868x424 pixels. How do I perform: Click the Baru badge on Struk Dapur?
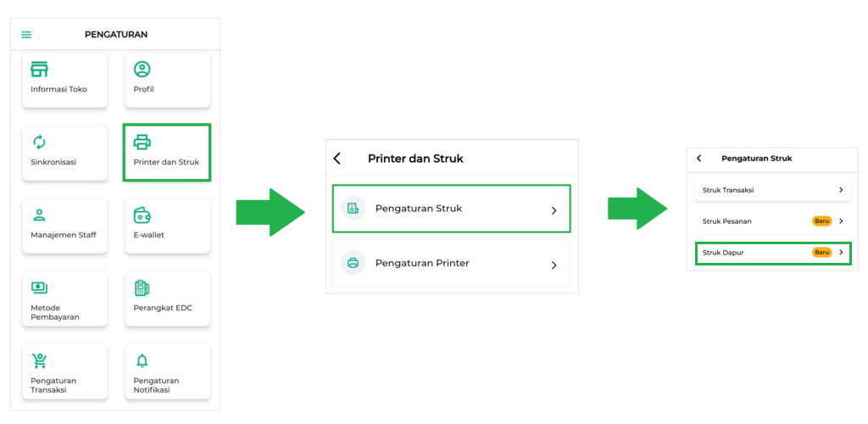(821, 253)
